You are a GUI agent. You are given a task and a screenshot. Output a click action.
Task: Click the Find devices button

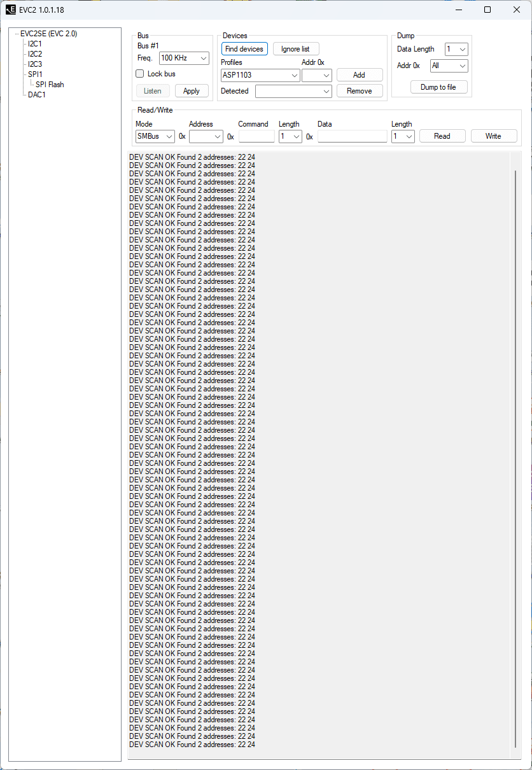[x=244, y=49]
